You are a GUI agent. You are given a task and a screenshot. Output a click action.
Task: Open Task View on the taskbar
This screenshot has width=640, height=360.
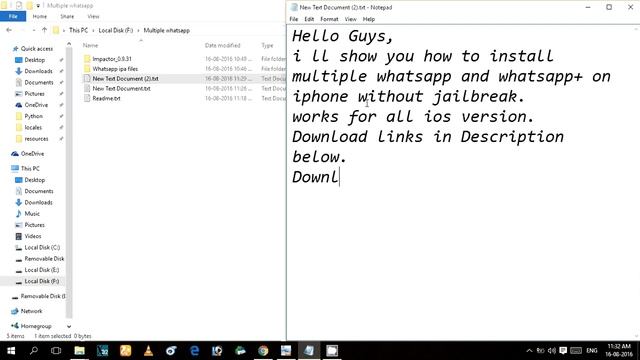pos(56,351)
